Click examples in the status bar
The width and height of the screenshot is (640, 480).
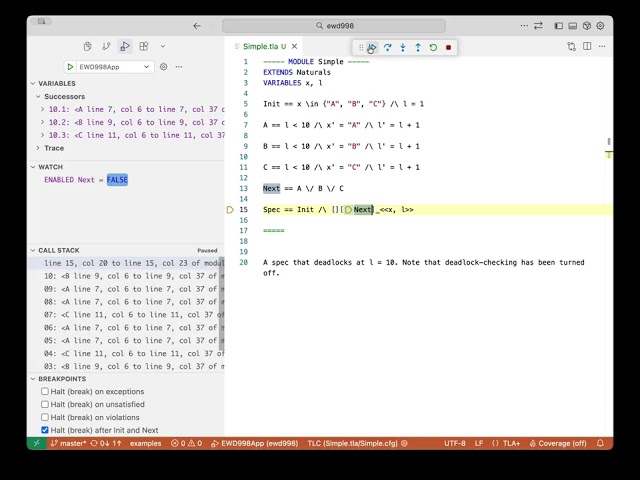pos(145,443)
